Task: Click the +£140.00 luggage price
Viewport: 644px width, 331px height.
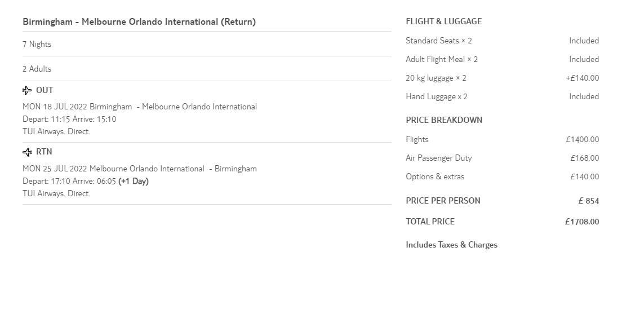Action: coord(583,78)
